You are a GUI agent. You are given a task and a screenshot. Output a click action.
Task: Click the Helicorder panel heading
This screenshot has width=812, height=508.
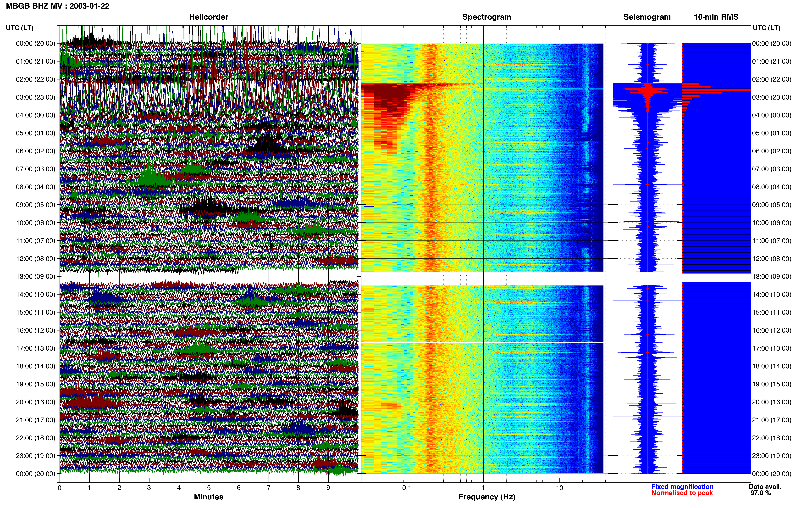(209, 17)
